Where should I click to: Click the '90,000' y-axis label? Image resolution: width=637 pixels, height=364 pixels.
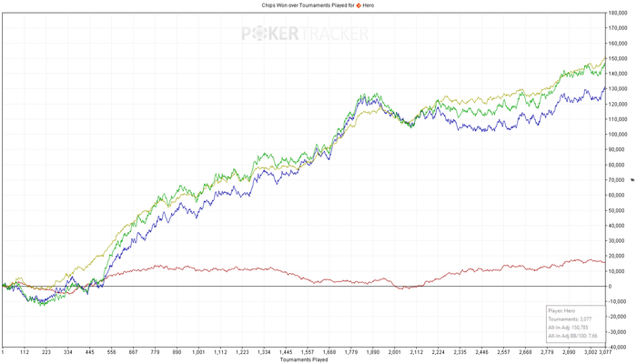(617, 149)
